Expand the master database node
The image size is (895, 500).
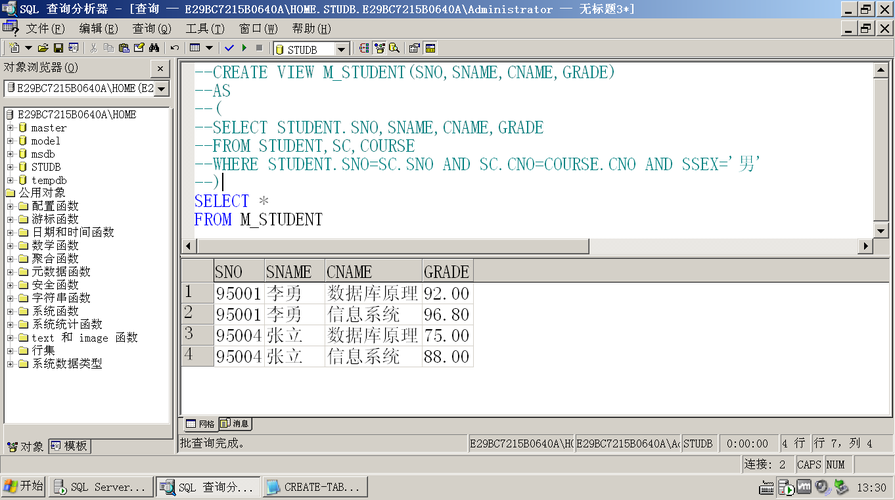(10, 127)
